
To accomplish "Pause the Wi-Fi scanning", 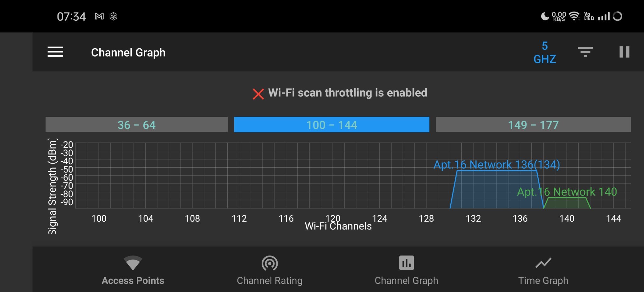I will point(624,52).
